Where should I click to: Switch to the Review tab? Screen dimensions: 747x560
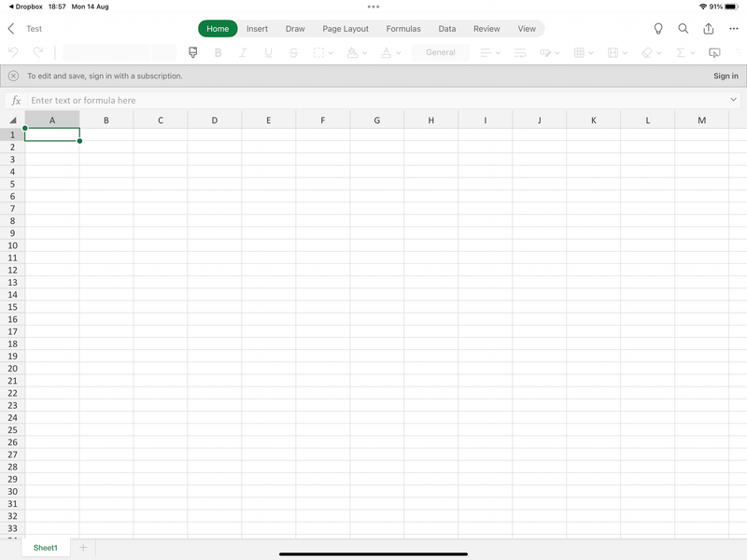point(486,29)
